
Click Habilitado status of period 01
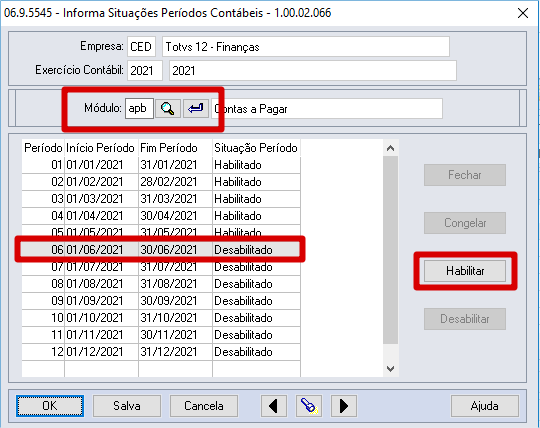click(x=256, y=165)
